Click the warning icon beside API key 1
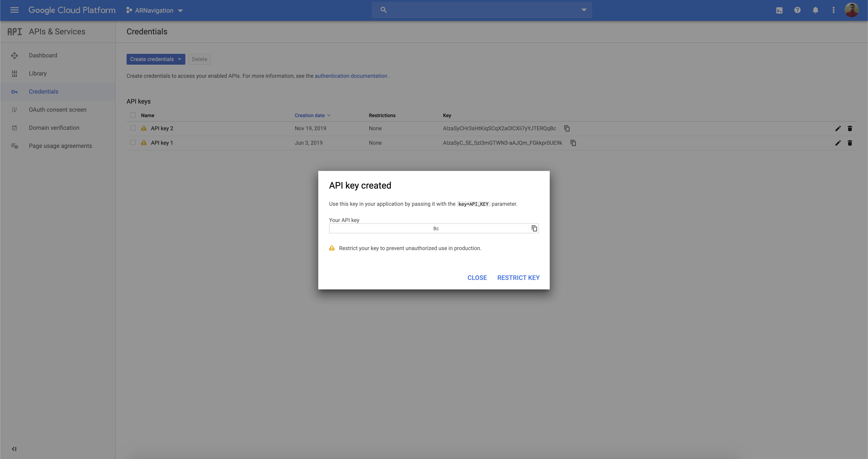Viewport: 868px width, 459px height. tap(144, 142)
